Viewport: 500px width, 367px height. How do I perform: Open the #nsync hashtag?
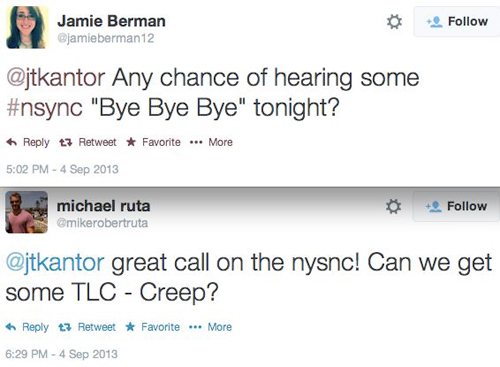[44, 108]
